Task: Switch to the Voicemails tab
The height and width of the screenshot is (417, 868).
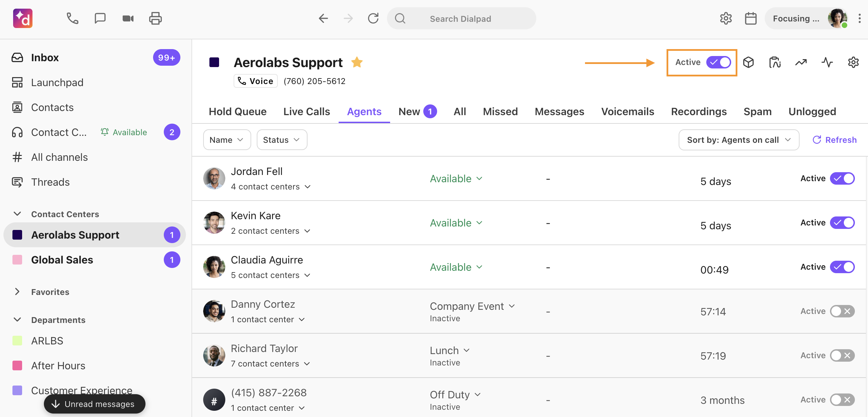Action: (628, 111)
